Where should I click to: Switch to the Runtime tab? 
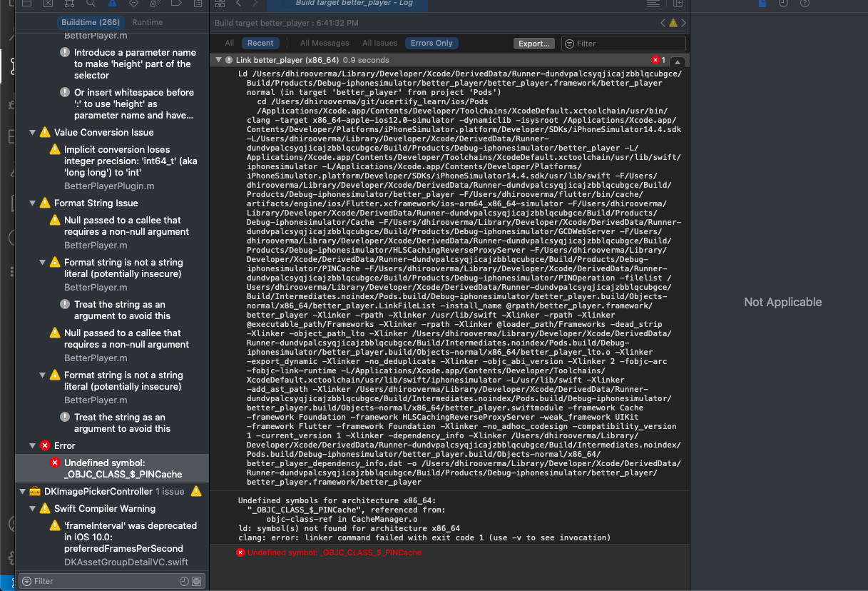click(x=147, y=22)
